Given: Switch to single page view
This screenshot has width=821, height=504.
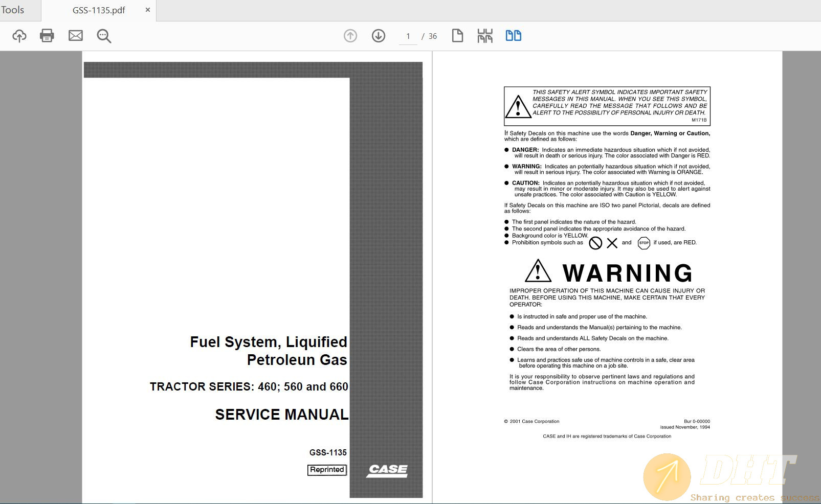Looking at the screenshot, I should click(x=457, y=36).
